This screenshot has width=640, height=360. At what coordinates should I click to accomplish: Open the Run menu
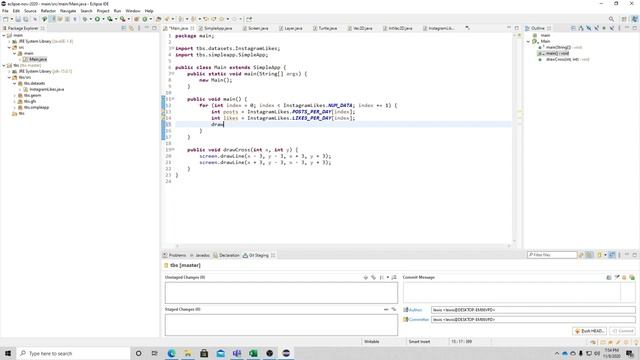pyautogui.click(x=117, y=11)
